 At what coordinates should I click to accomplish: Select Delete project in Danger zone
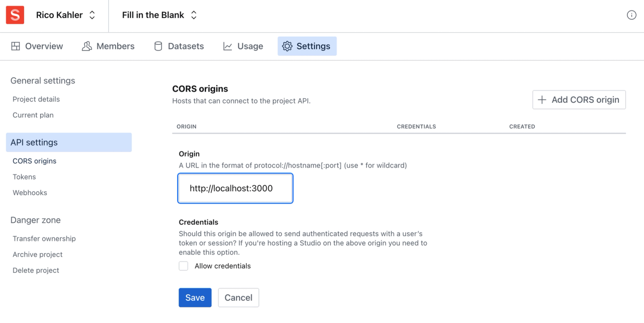36,270
